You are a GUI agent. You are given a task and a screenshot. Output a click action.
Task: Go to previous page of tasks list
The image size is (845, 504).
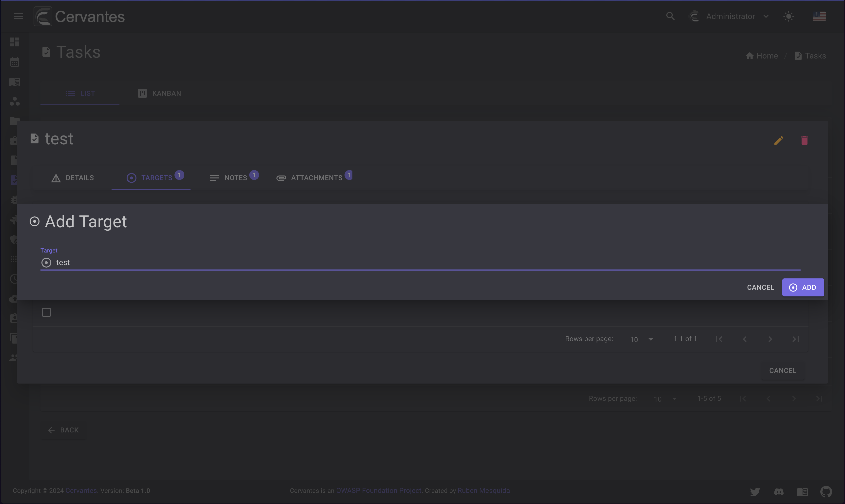coord(768,398)
